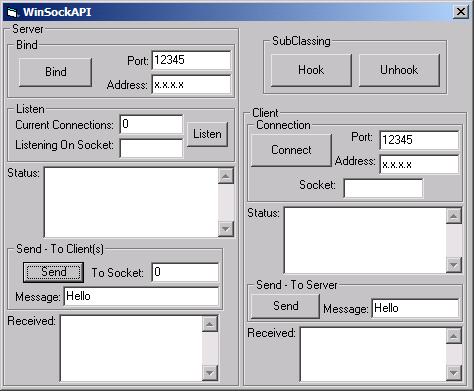Click Send in Send - To Client(s)
The image size is (474, 391).
53,272
